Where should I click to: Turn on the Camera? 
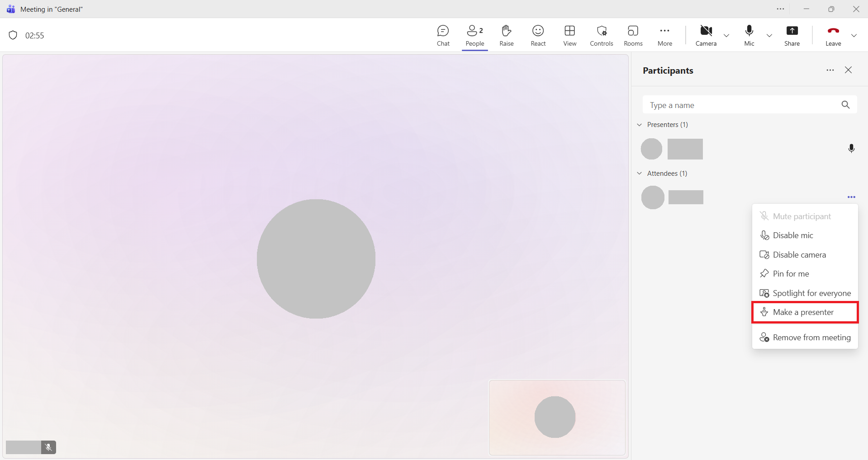(x=706, y=35)
